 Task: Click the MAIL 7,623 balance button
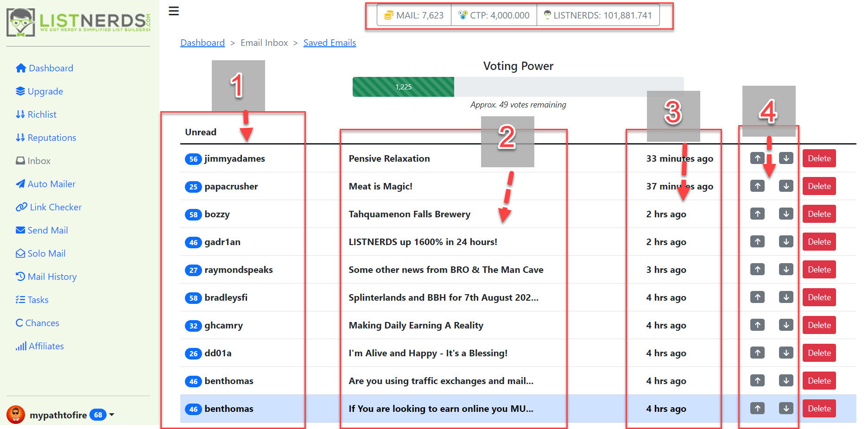pyautogui.click(x=414, y=15)
